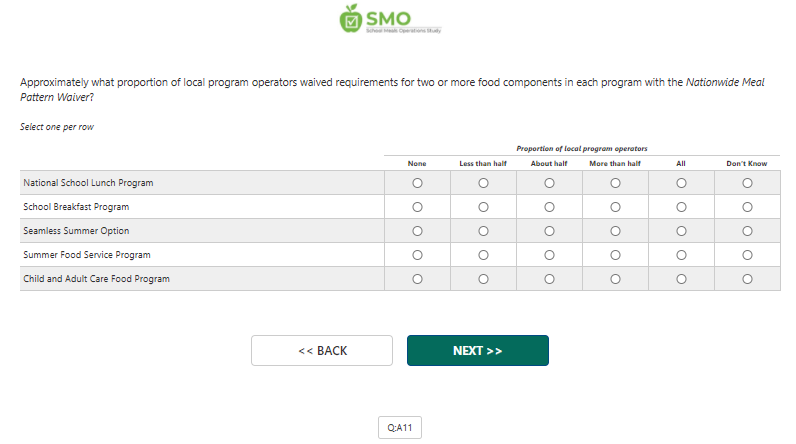The image size is (796, 444).
Task: Mark None for Child and Adult Care Food Program
Action: (417, 279)
